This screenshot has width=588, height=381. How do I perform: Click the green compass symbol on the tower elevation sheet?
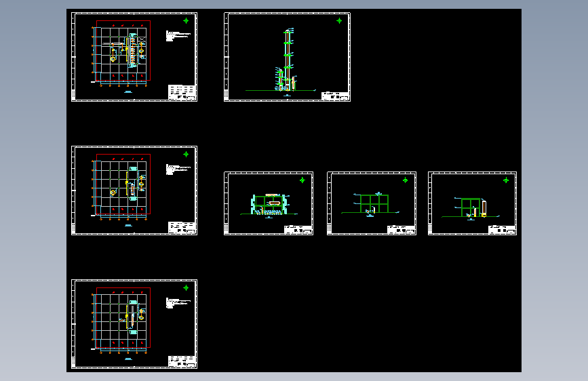click(x=339, y=20)
